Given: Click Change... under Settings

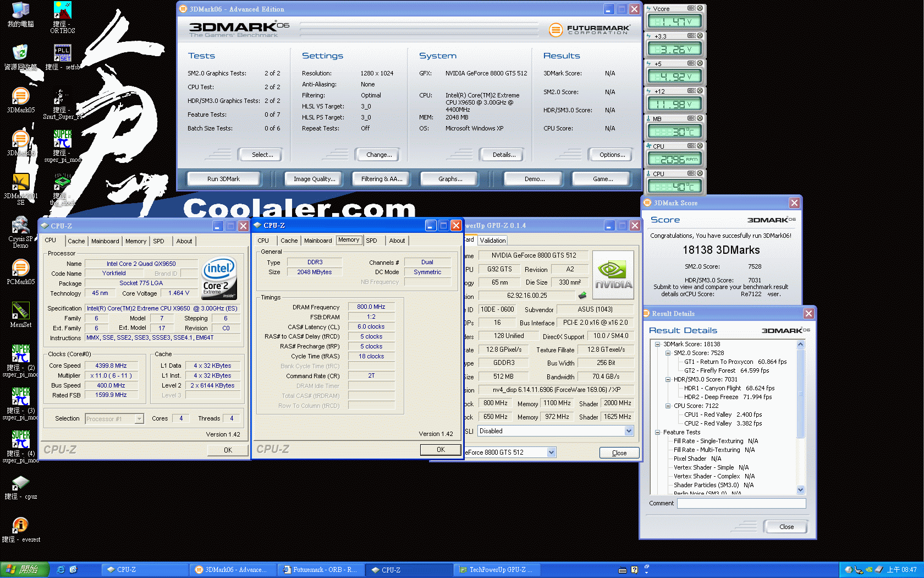Looking at the screenshot, I should 379,155.
